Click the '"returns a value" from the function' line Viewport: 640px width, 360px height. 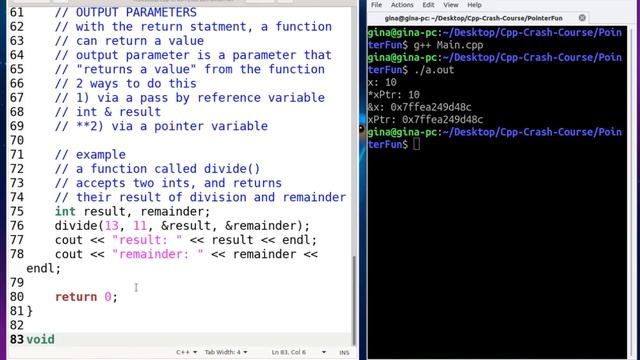click(x=190, y=69)
